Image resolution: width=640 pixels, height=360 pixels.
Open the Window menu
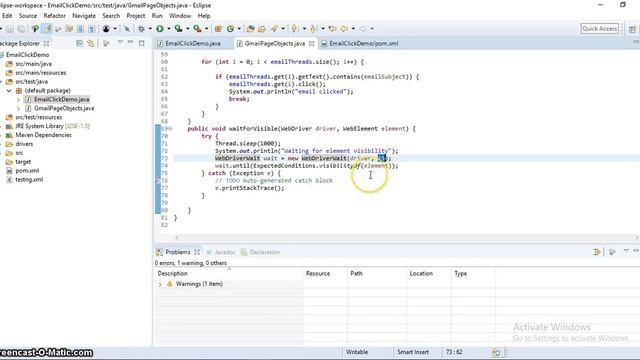[180, 16]
